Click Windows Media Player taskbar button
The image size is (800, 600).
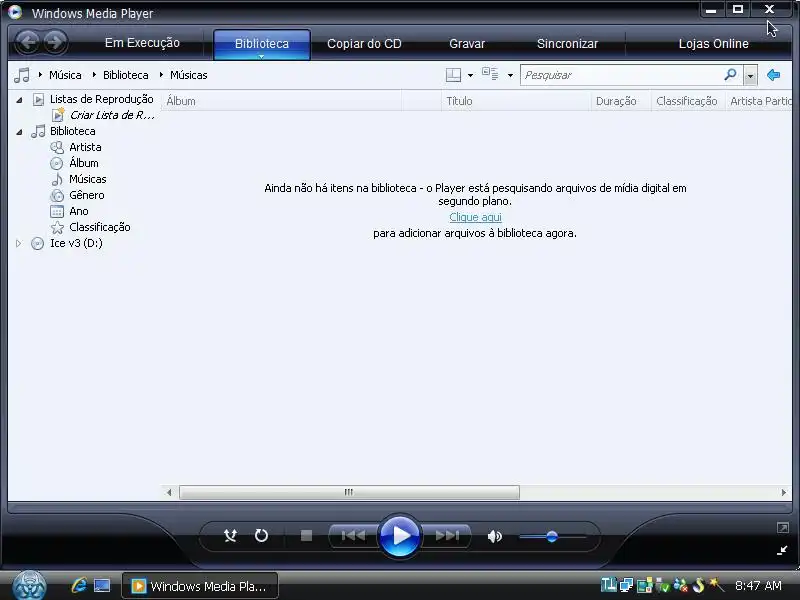(x=200, y=586)
